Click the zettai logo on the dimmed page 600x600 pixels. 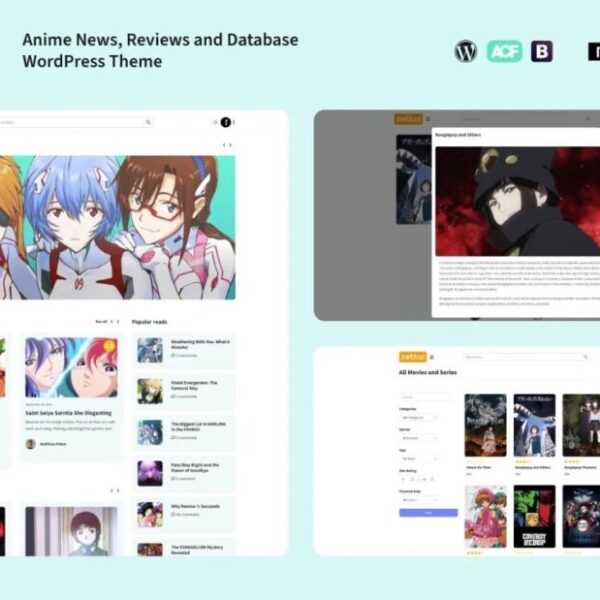point(408,119)
